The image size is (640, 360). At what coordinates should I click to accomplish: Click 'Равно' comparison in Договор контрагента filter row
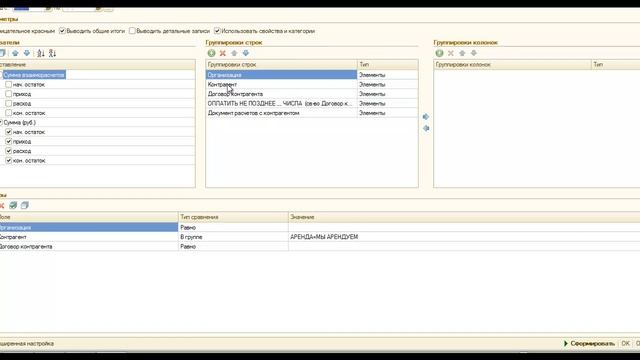coord(233,247)
